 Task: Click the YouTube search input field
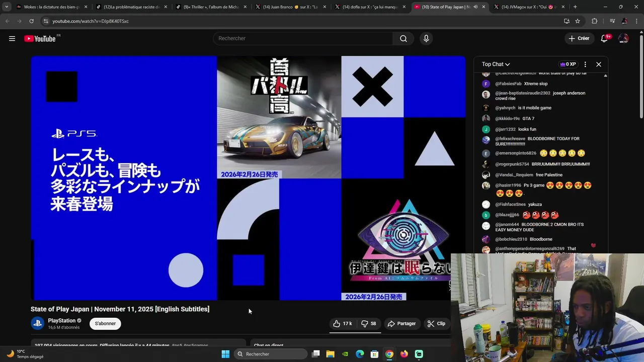coord(303,39)
